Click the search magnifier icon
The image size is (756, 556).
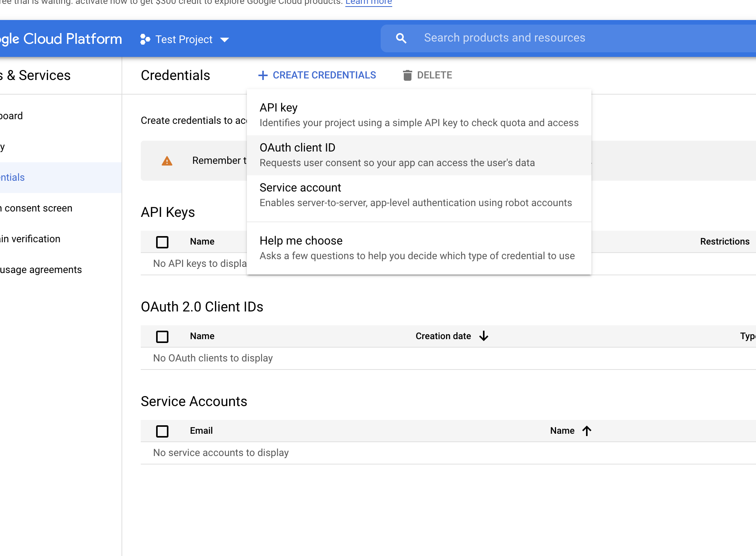[x=401, y=38]
